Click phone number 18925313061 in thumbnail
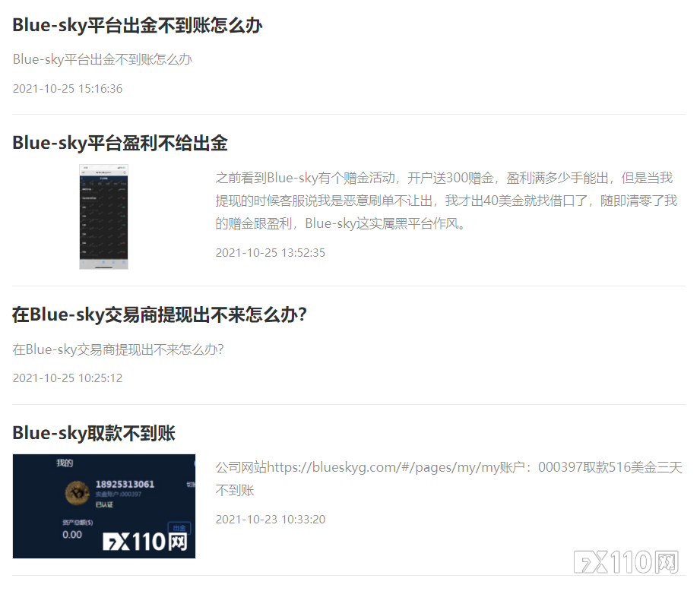The image size is (700, 591). [x=125, y=484]
